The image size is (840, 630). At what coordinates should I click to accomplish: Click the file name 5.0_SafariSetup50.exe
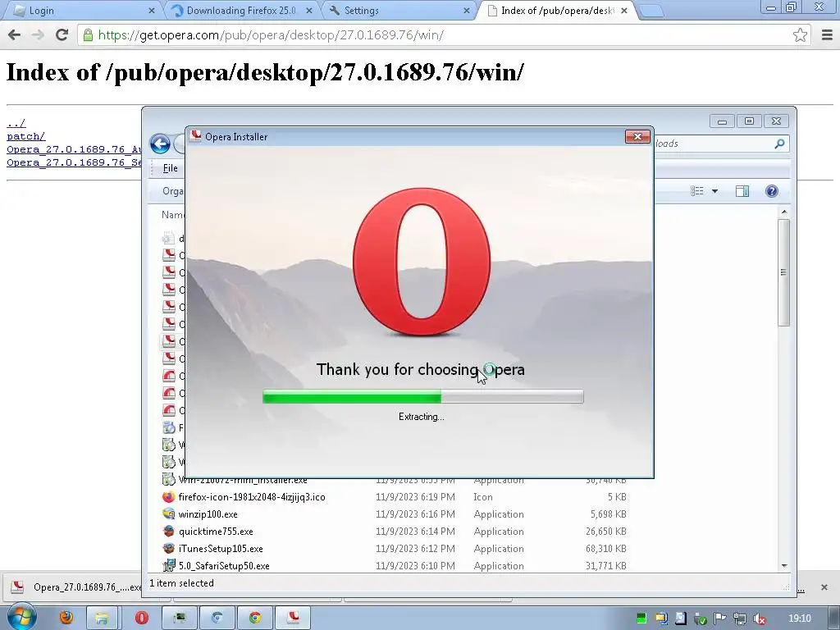coord(224,566)
